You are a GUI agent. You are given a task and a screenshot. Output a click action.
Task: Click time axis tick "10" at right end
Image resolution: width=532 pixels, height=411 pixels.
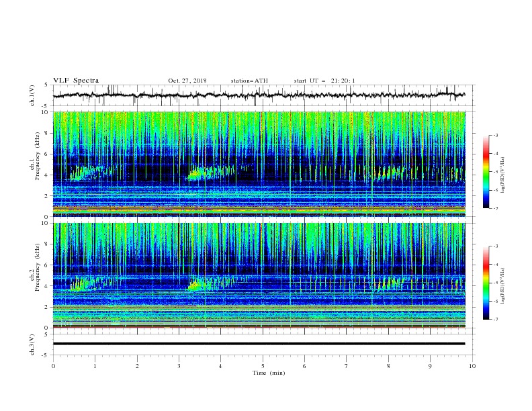(x=472, y=366)
